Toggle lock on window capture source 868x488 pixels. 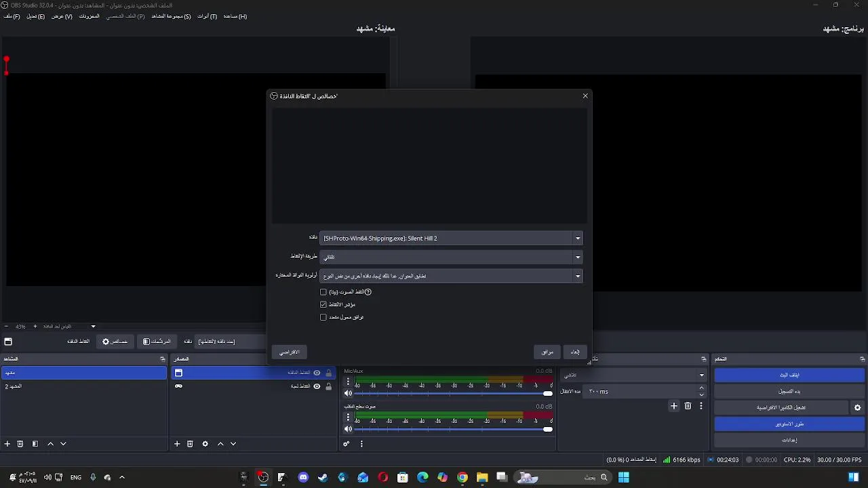(329, 373)
